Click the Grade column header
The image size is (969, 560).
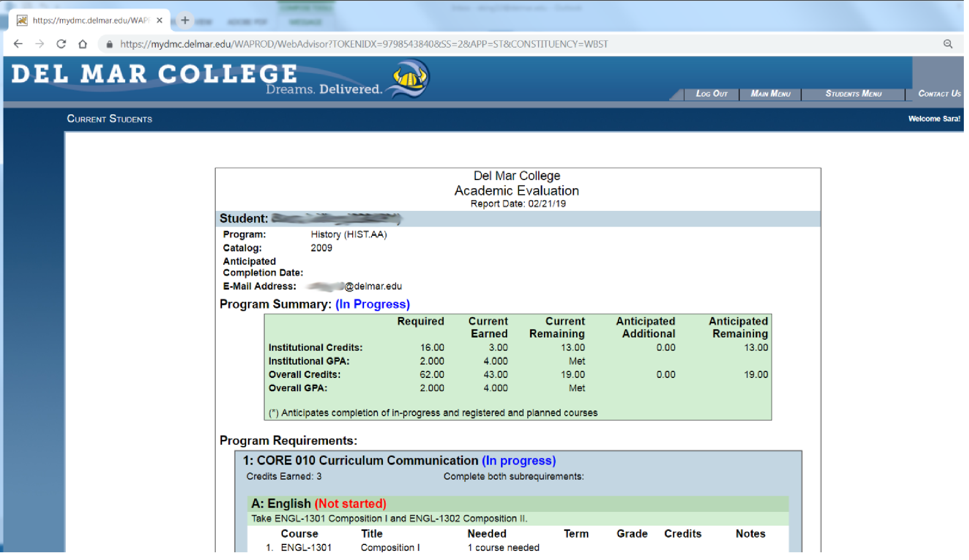coord(632,534)
